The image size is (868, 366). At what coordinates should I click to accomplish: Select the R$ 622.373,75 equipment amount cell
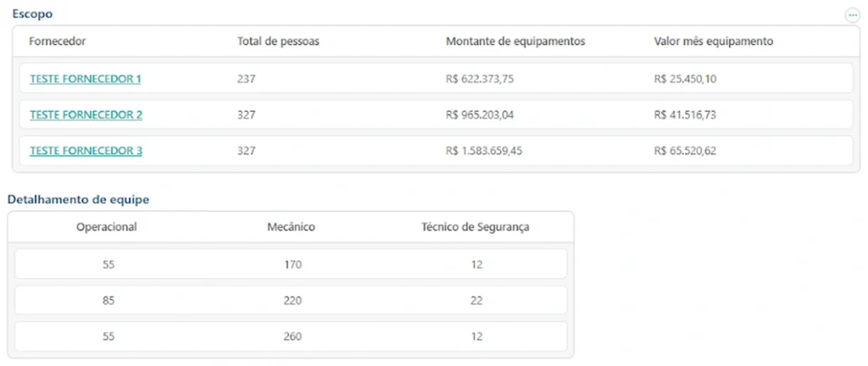coord(480,79)
